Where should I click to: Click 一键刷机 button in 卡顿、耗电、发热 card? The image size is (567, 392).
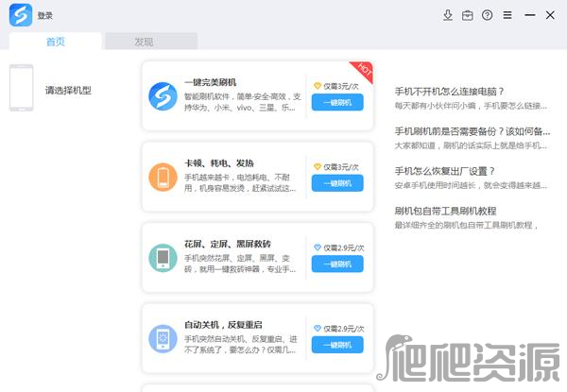337,183
